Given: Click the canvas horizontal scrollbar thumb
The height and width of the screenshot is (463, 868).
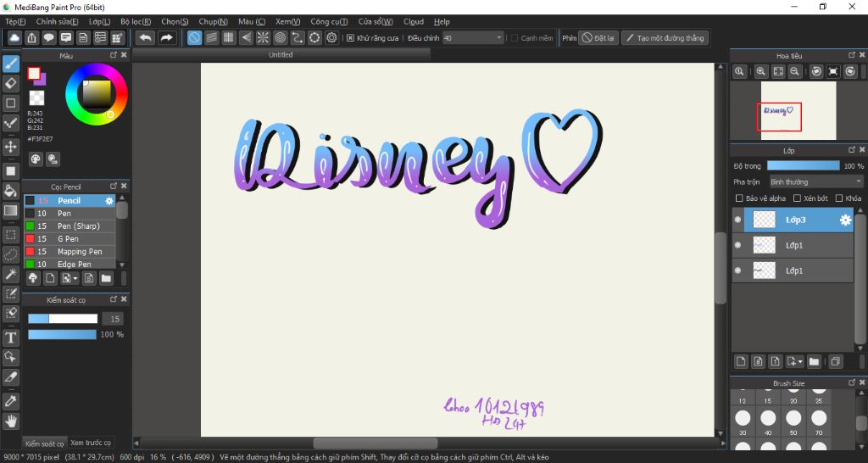Looking at the screenshot, I should [x=376, y=443].
